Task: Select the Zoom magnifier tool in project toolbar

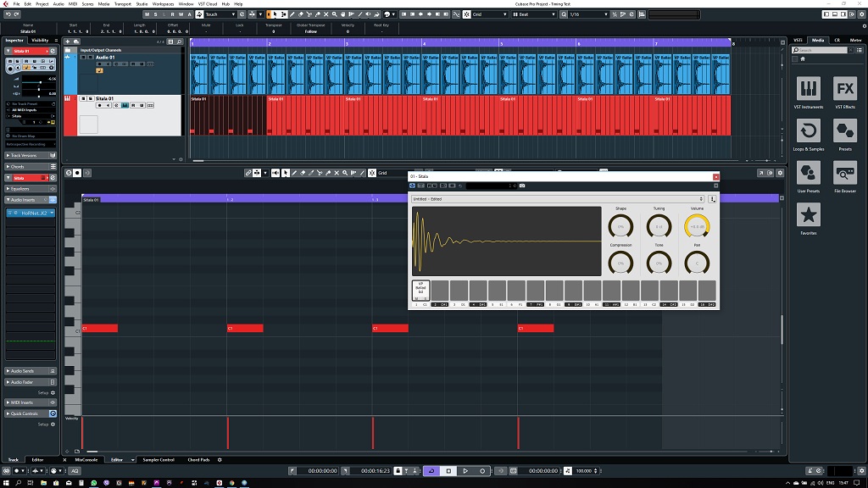Action: [x=334, y=14]
